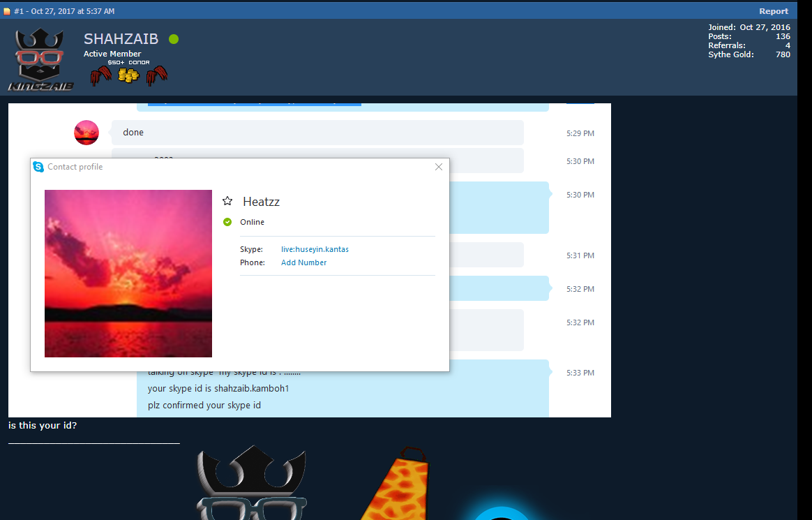Viewport: 812px width, 520px height.
Task: Click the Skype logo in Contact profile
Action: [38, 167]
